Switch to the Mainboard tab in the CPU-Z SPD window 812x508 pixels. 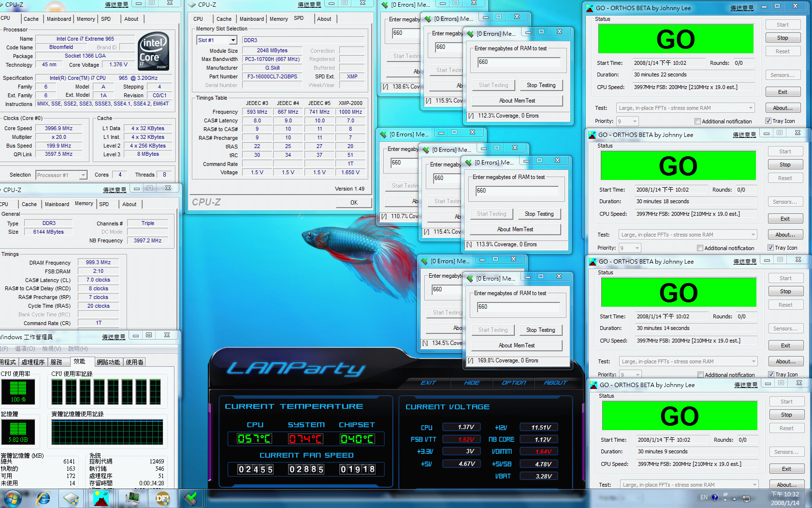click(x=252, y=19)
